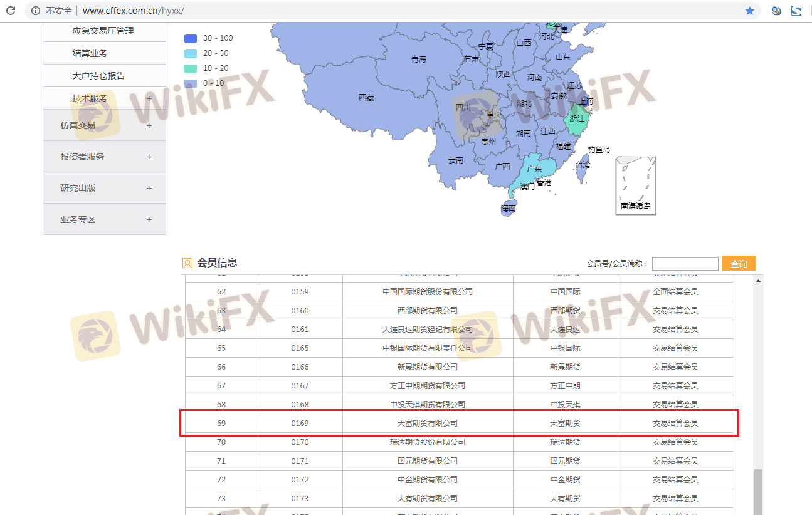Click the 会员信息 orange person icon

point(187,263)
